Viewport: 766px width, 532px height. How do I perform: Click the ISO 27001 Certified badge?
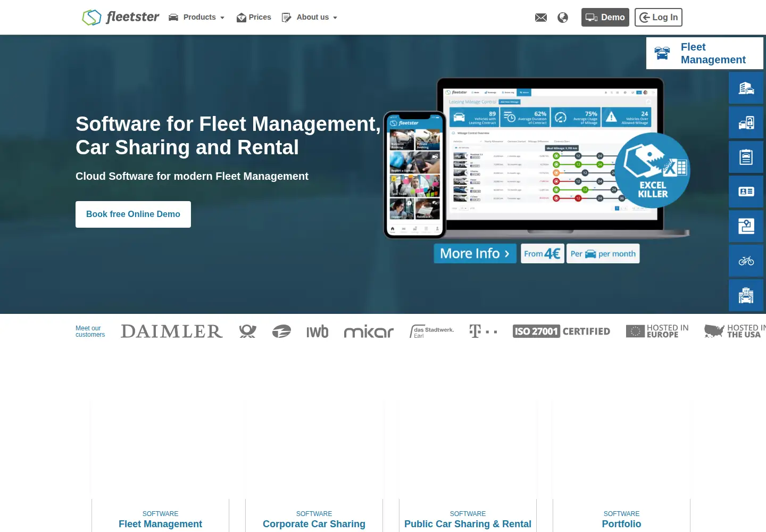click(561, 331)
